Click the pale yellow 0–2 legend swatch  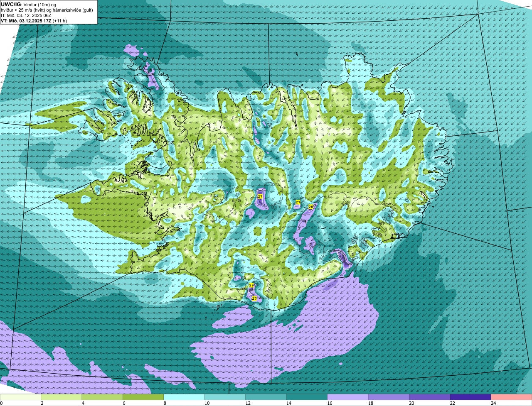[21, 397]
